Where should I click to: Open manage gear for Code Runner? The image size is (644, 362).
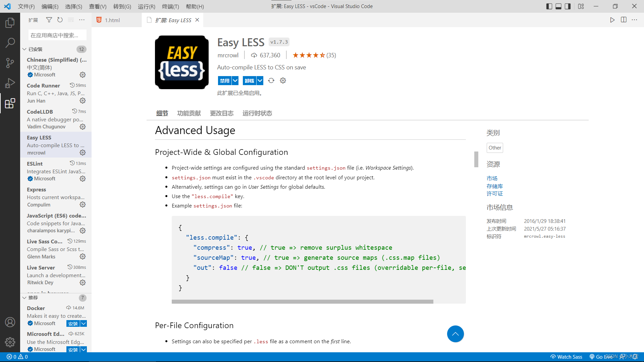click(83, 101)
